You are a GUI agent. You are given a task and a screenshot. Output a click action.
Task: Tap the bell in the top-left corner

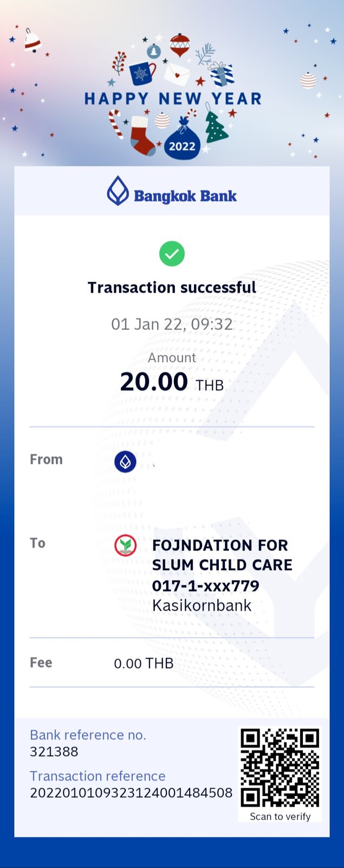[x=32, y=40]
